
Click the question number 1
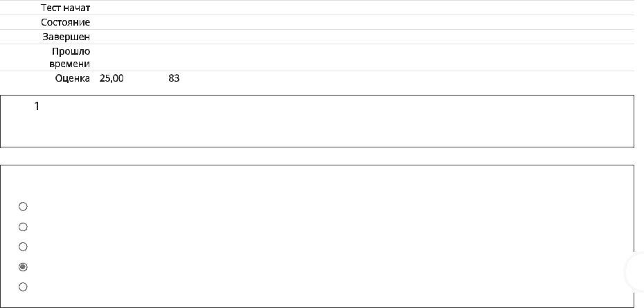coord(37,107)
